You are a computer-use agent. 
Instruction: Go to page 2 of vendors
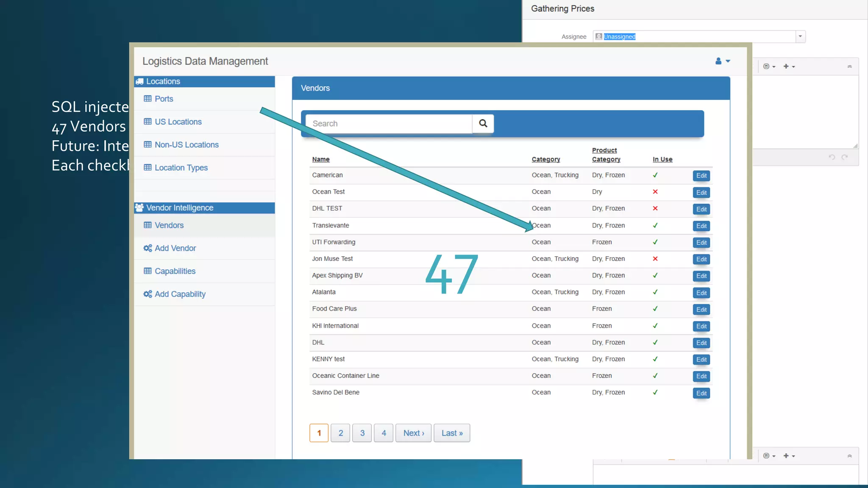point(340,433)
